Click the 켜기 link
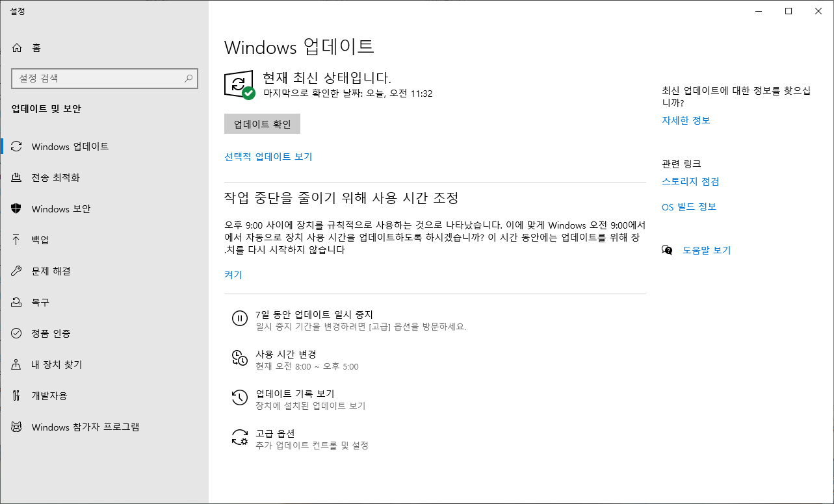The height and width of the screenshot is (504, 834). pos(233,275)
